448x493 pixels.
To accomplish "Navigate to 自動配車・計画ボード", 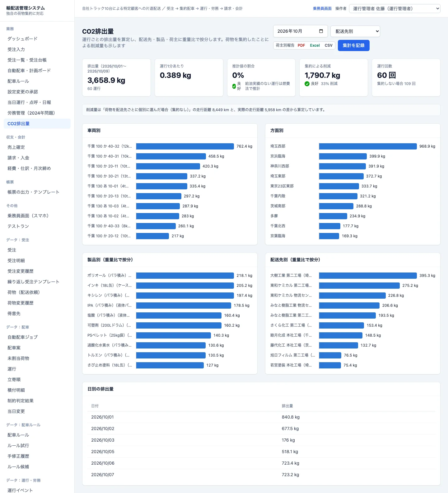I will click(x=37, y=71).
